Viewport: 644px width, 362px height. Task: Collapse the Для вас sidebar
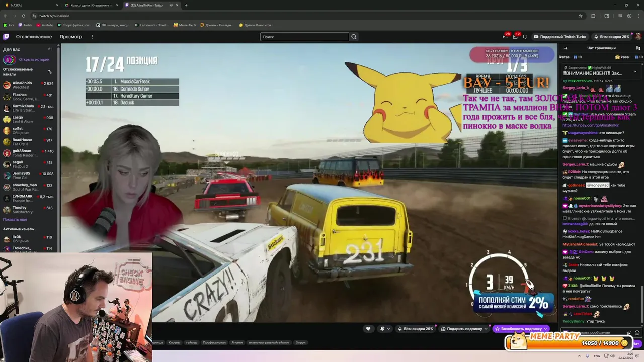[50, 49]
